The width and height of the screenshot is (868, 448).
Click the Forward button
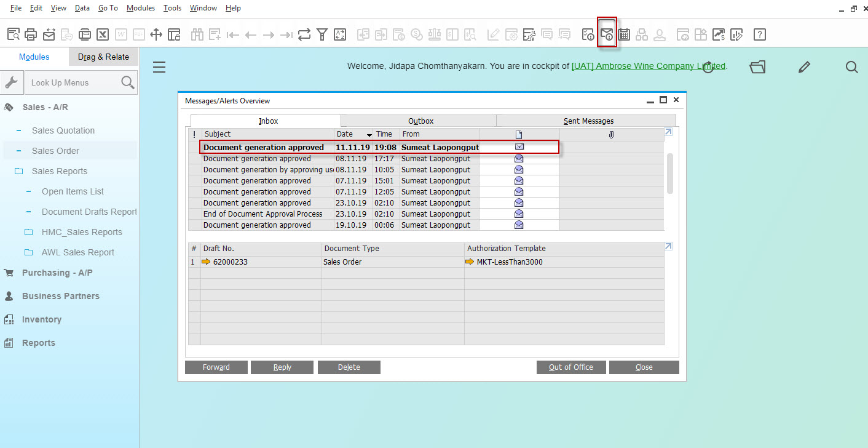pos(216,367)
